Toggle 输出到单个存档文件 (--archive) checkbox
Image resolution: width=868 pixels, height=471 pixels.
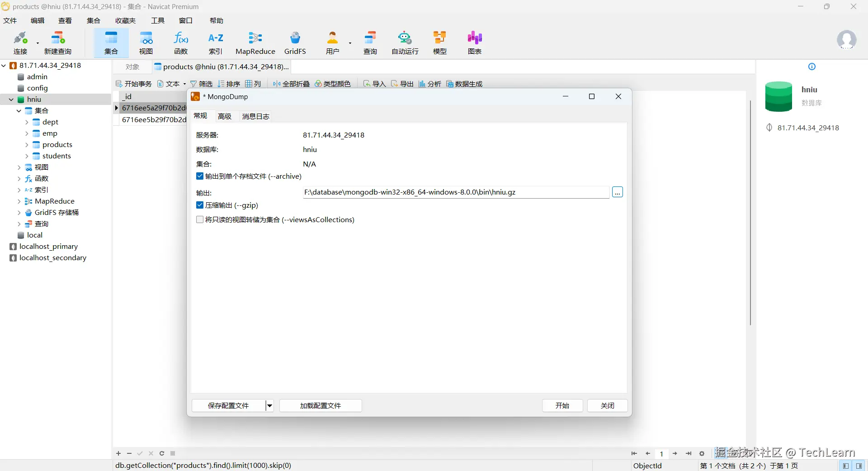pyautogui.click(x=200, y=176)
